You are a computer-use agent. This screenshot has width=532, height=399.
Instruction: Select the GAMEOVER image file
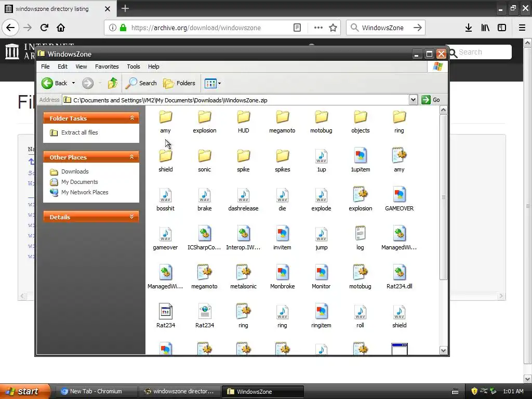[x=400, y=199]
